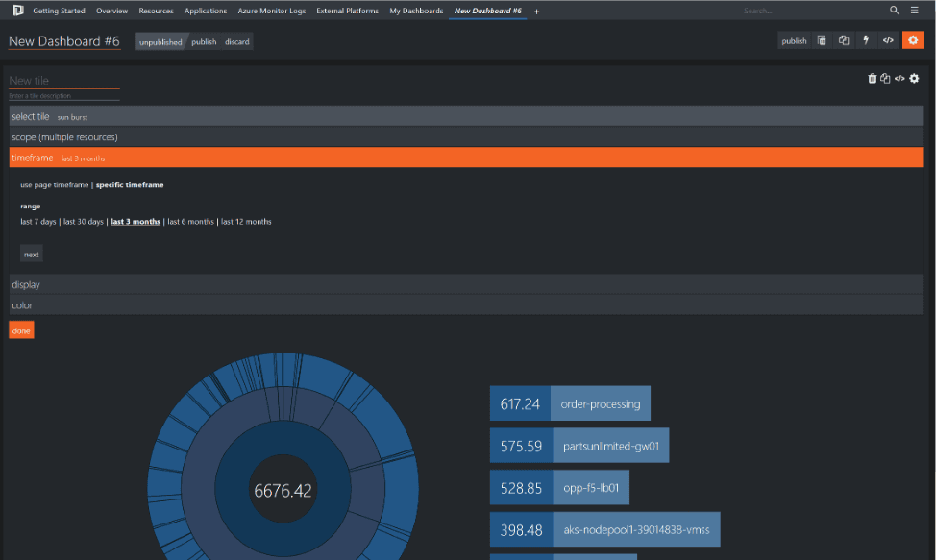Viewport: 936px width, 560px height.
Task: Click the publish button in right toolbar
Action: tap(794, 40)
